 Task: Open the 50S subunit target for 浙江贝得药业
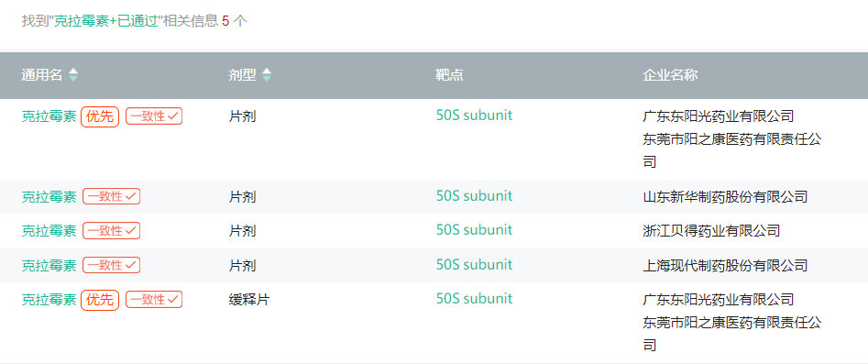tap(475, 230)
